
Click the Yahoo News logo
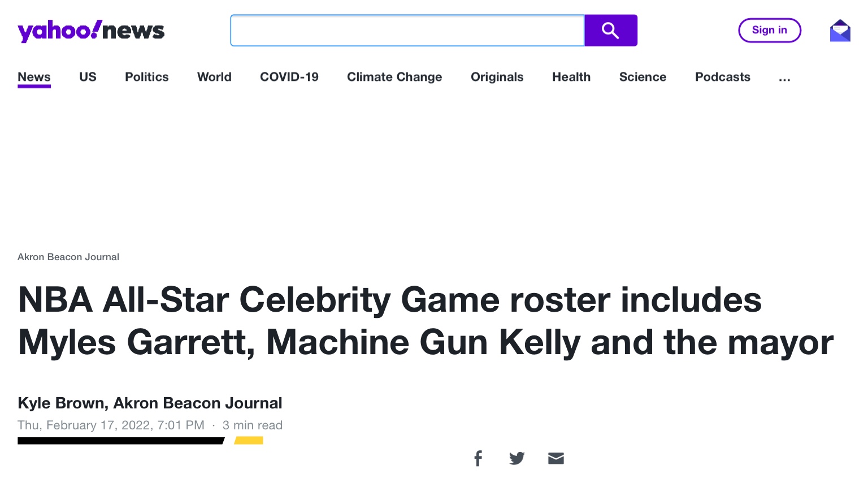pos(91,31)
